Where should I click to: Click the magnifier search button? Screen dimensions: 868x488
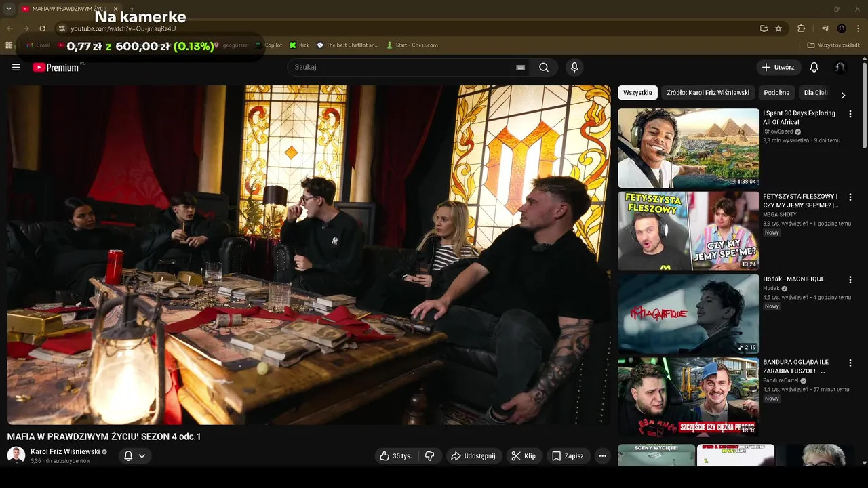[x=544, y=67]
